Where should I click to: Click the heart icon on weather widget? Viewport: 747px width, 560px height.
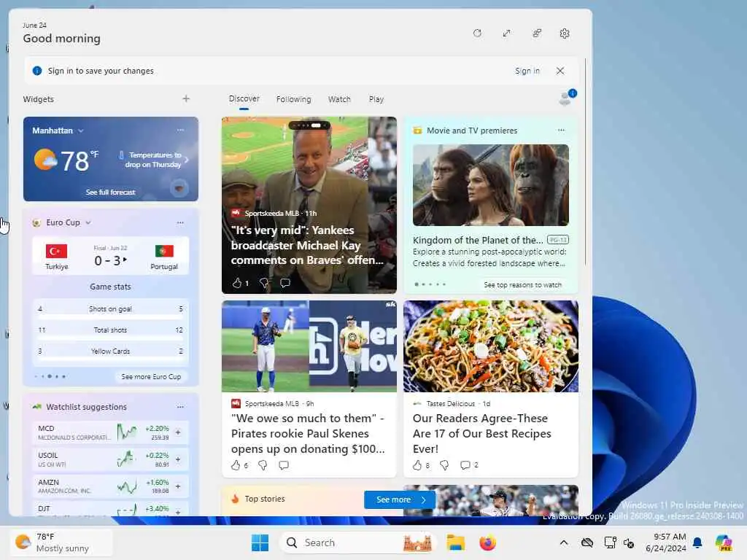[x=179, y=188]
